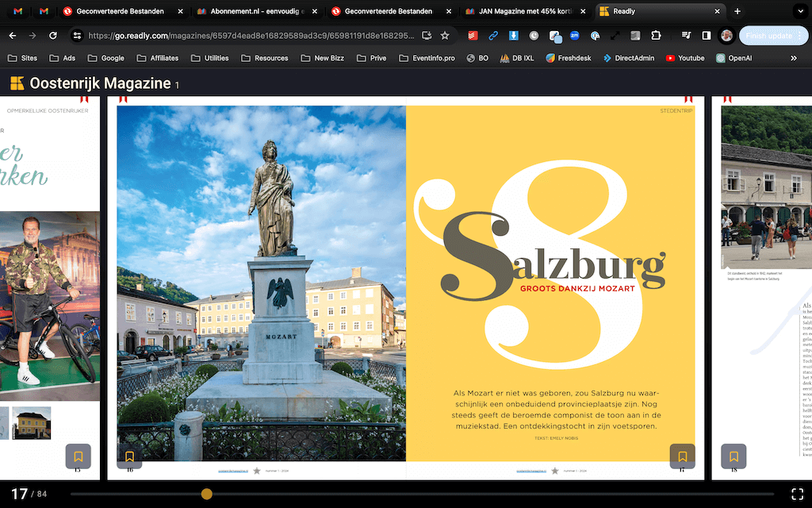This screenshot has height=508, width=812.
Task: Close the Abonnement.nl tab
Action: (314, 11)
